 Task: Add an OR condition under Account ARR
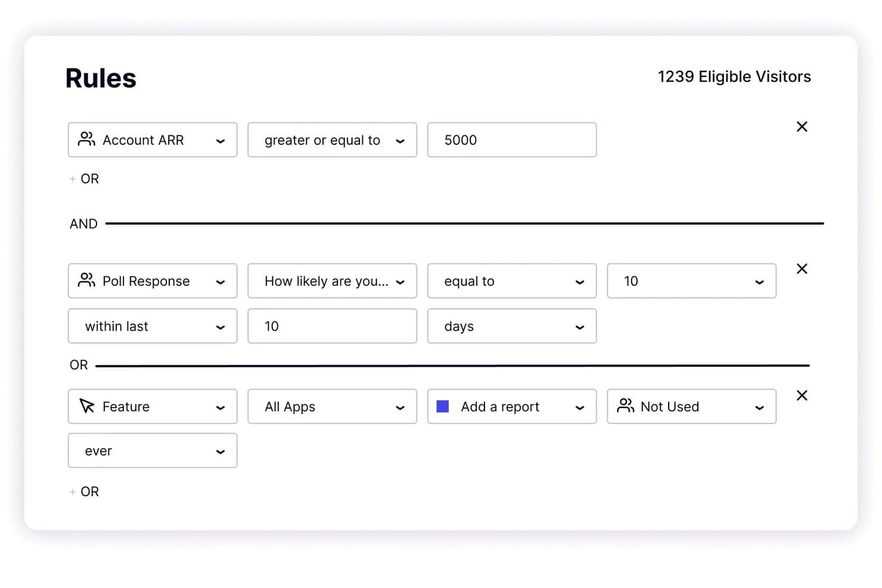coord(84,179)
